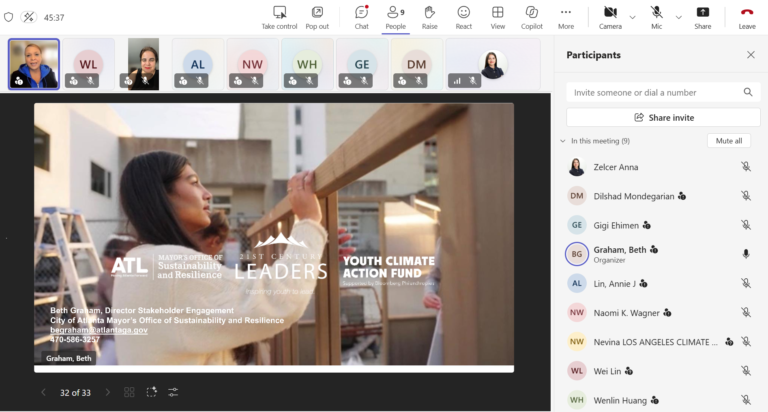
Task: Select the video tile between WL and AL tiles
Action: (x=143, y=64)
